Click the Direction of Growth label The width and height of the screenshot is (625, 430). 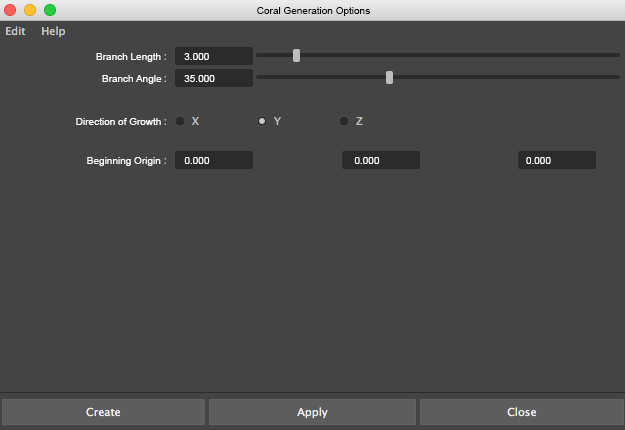click(x=121, y=122)
